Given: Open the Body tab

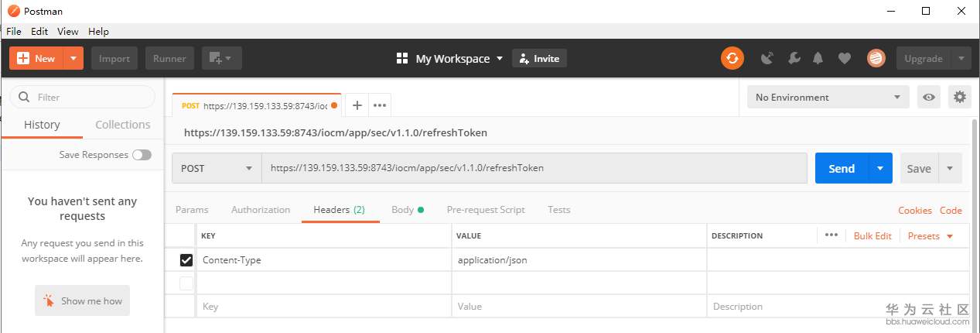Looking at the screenshot, I should 403,210.
